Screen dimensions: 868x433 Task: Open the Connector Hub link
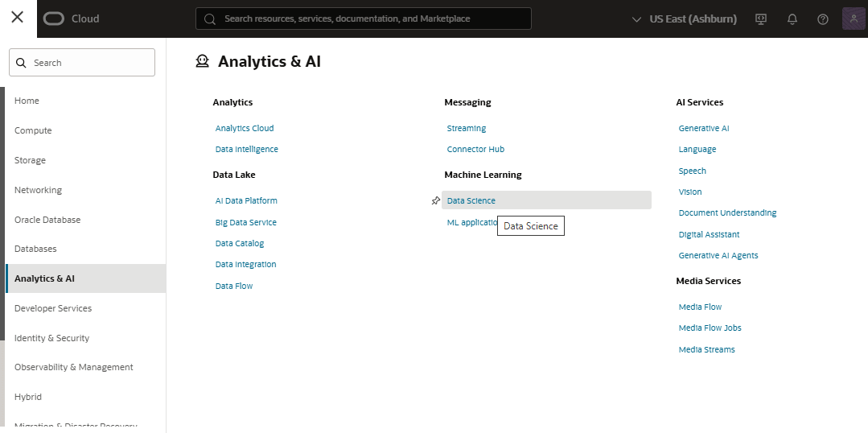[x=475, y=149]
